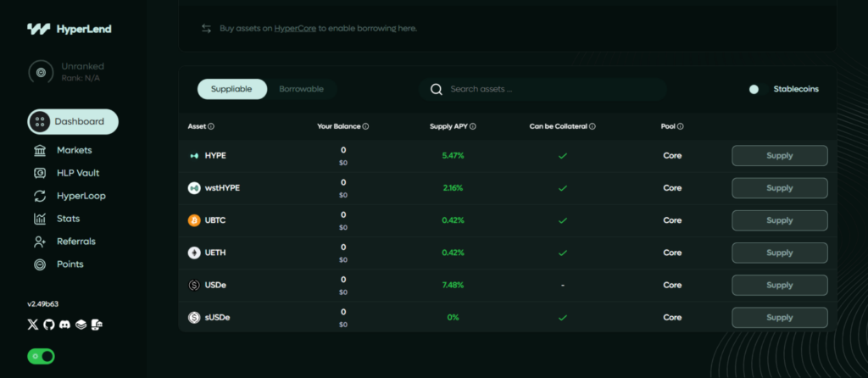
Task: Click the X (Twitter) social icon
Action: (33, 325)
